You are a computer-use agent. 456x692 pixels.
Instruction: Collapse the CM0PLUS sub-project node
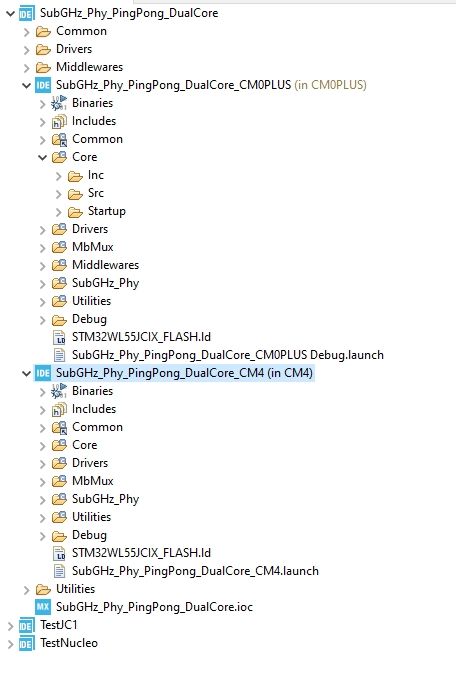coord(26,86)
